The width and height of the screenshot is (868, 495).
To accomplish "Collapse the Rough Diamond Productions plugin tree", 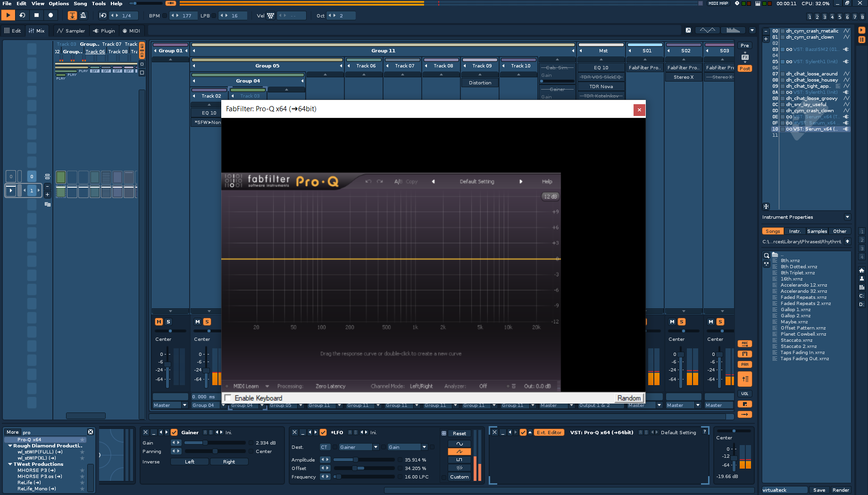I will pyautogui.click(x=10, y=445).
